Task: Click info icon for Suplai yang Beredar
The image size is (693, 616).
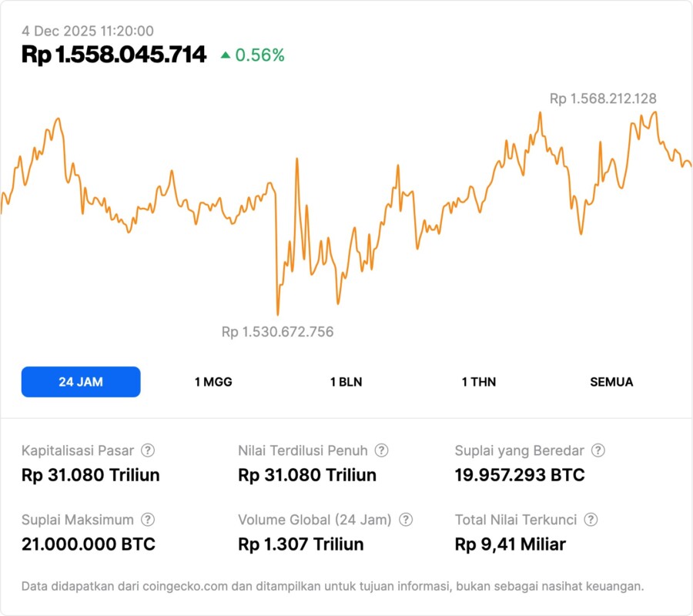Action: (x=598, y=450)
